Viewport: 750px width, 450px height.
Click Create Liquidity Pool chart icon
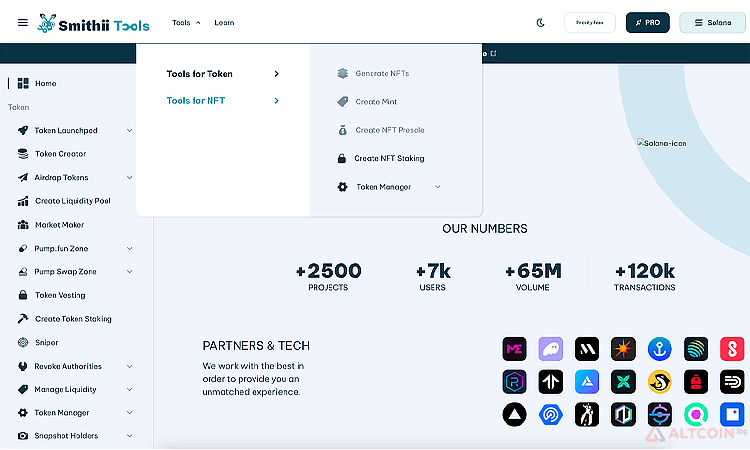click(x=22, y=201)
